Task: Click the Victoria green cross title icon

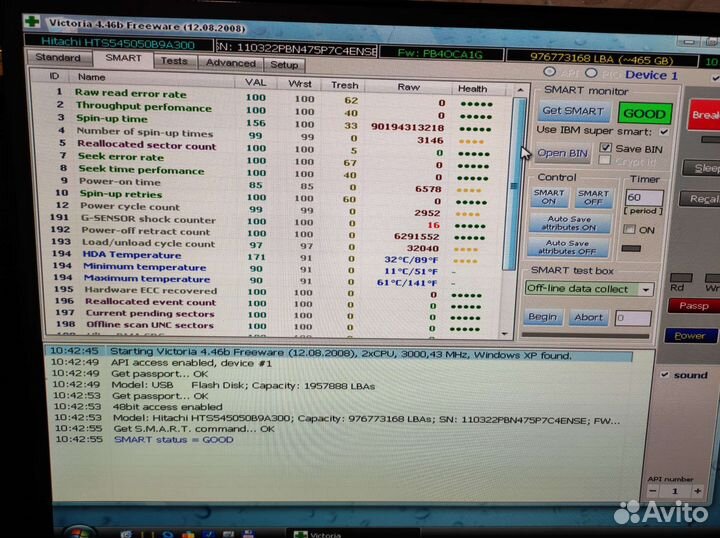Action: pyautogui.click(x=31, y=22)
